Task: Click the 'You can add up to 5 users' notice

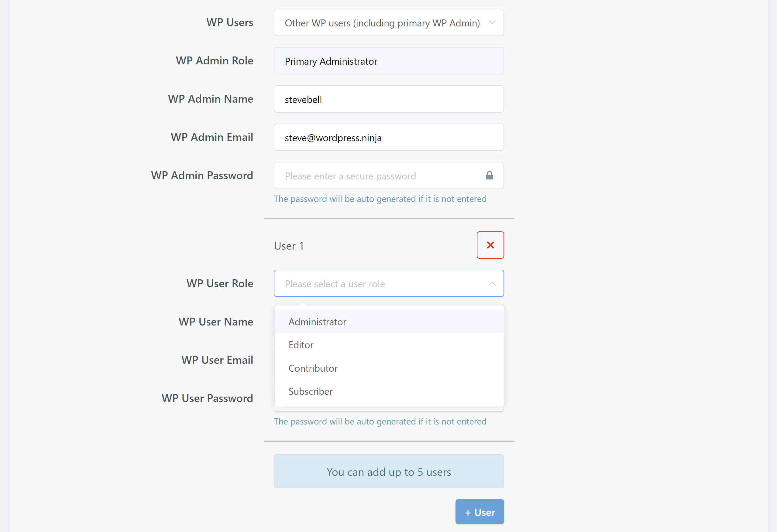Action: coord(389,471)
